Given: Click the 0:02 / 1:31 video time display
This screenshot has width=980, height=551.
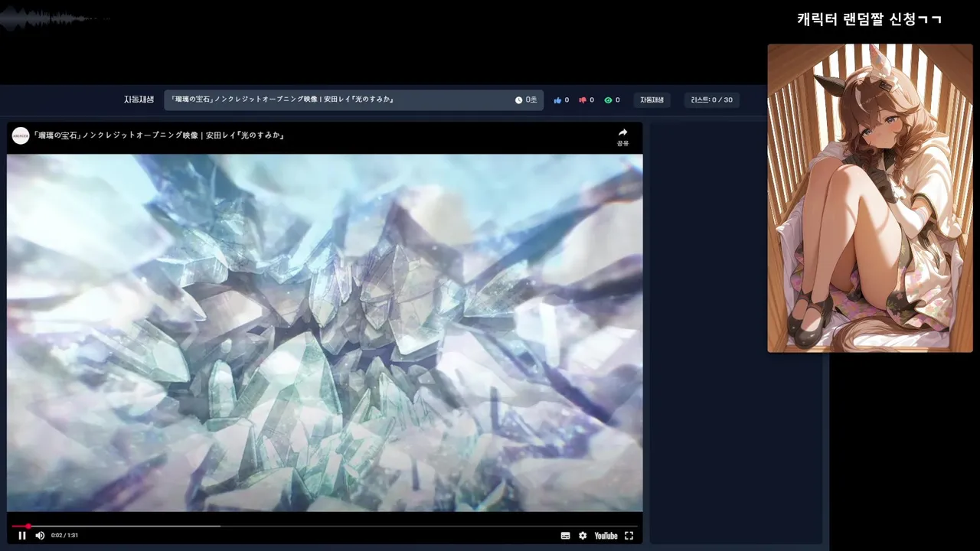Looking at the screenshot, I should 64,536.
